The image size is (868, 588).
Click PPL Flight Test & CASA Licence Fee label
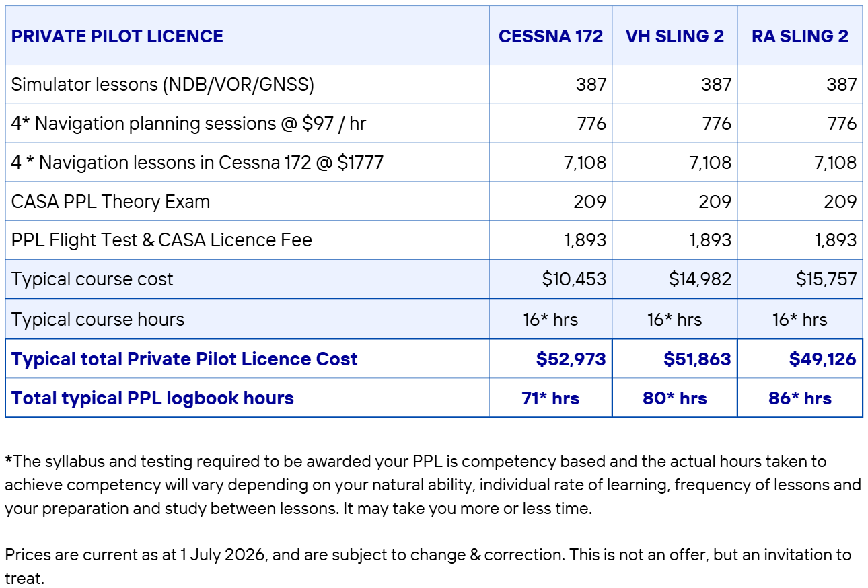coord(161,240)
